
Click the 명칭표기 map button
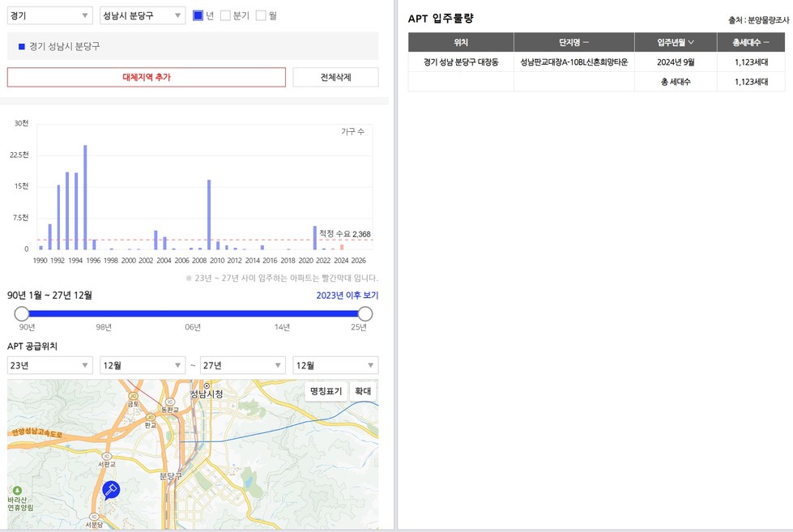tap(326, 391)
